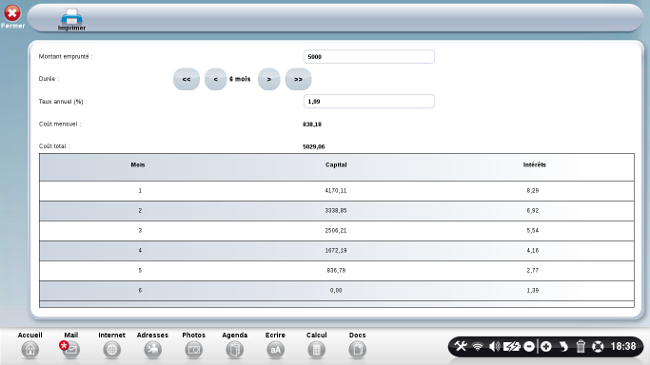Zoom out with the minus circle icon
The image size is (650, 365).
point(529,346)
